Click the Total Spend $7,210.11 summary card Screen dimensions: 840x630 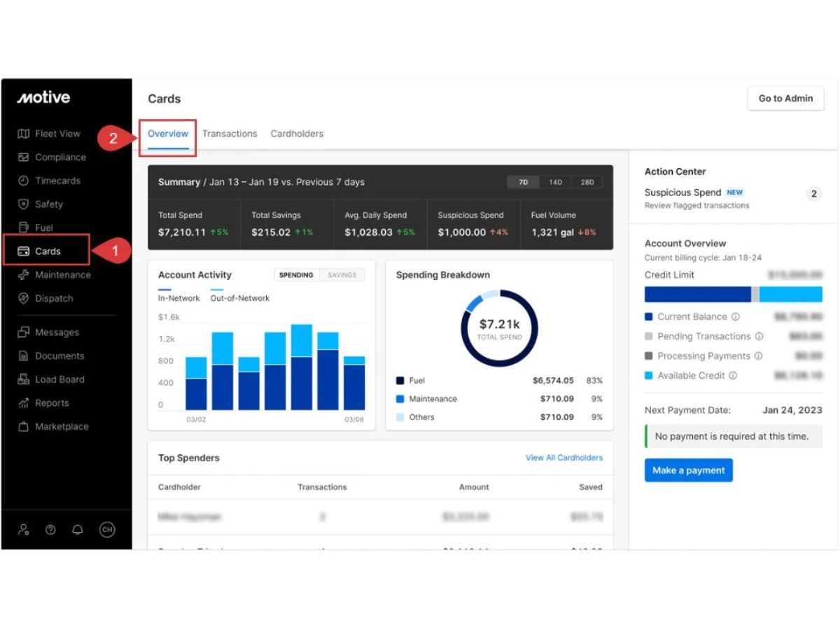pos(194,225)
